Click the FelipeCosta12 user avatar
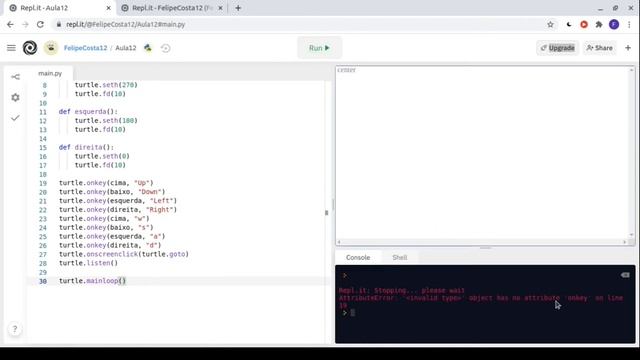 pyautogui.click(x=51, y=48)
